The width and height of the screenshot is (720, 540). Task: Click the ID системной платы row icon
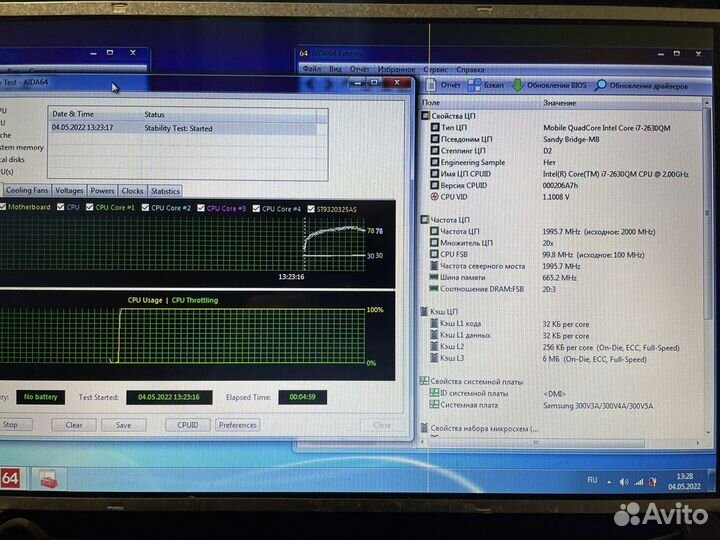click(x=434, y=393)
